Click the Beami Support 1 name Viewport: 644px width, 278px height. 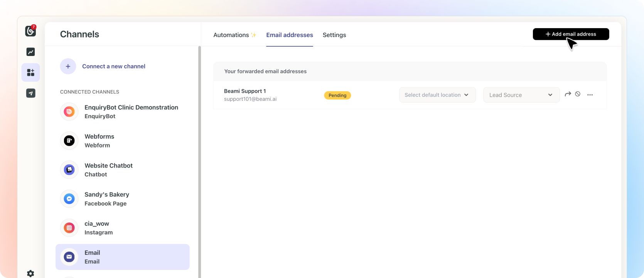click(x=245, y=91)
